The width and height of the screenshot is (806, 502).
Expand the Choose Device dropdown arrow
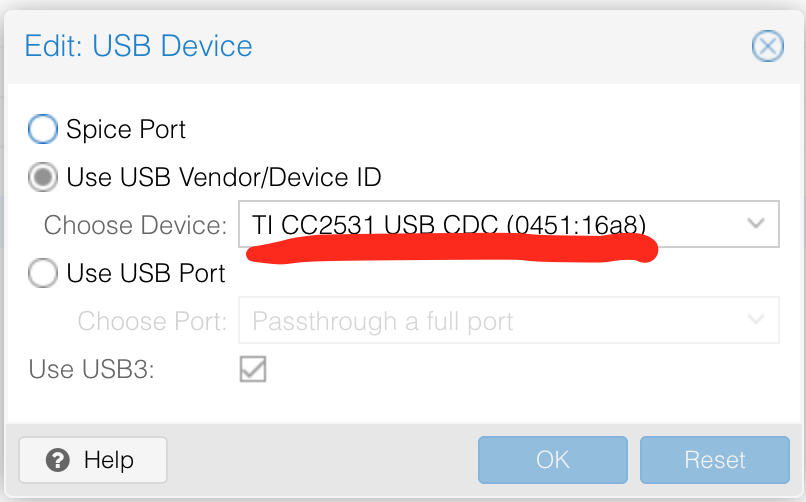(756, 224)
